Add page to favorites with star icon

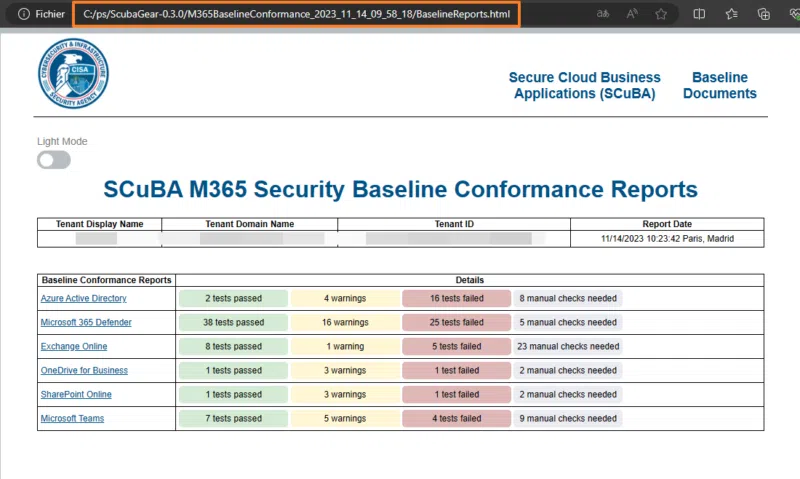[x=661, y=15]
